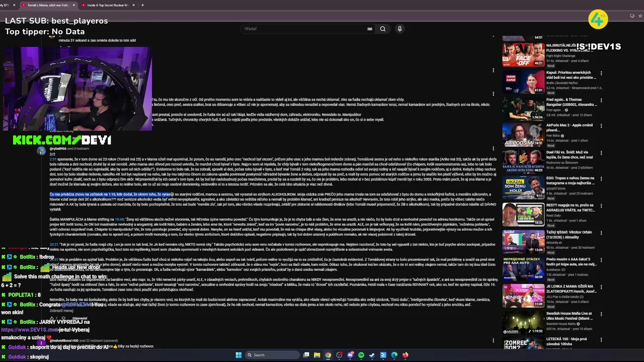Open more options for EGO: Trapas video
Screen dimensions: 644x362
[601, 179]
